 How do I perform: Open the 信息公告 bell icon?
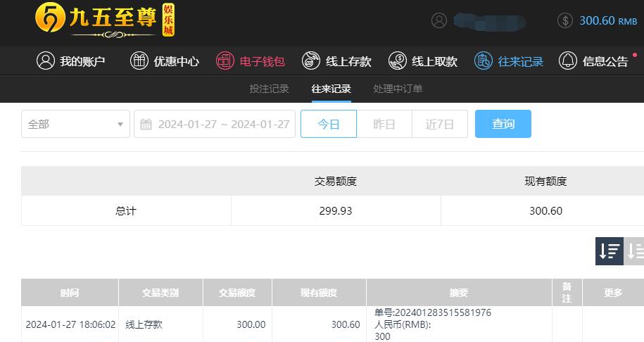click(568, 61)
